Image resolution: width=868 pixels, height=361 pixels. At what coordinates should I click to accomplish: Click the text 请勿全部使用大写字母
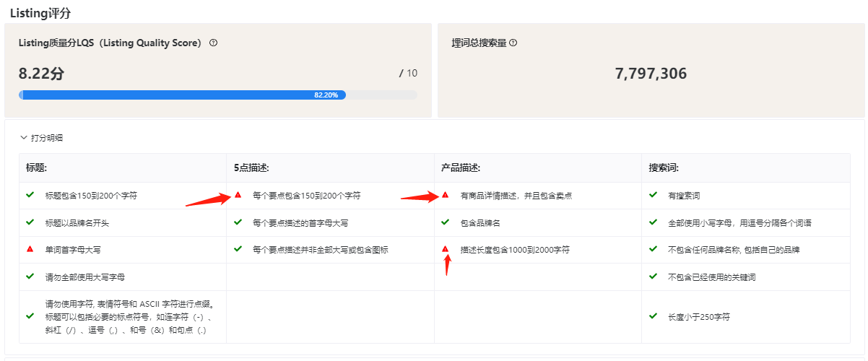85,277
